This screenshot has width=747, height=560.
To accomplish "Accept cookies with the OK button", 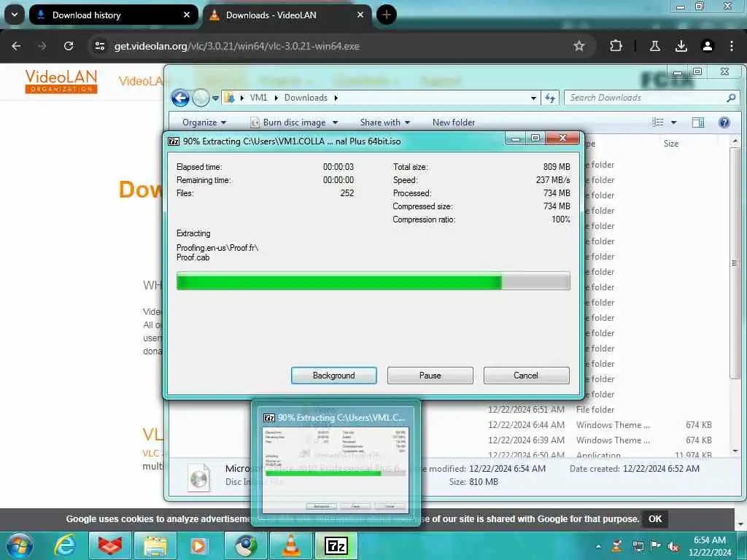I will pyautogui.click(x=655, y=519).
